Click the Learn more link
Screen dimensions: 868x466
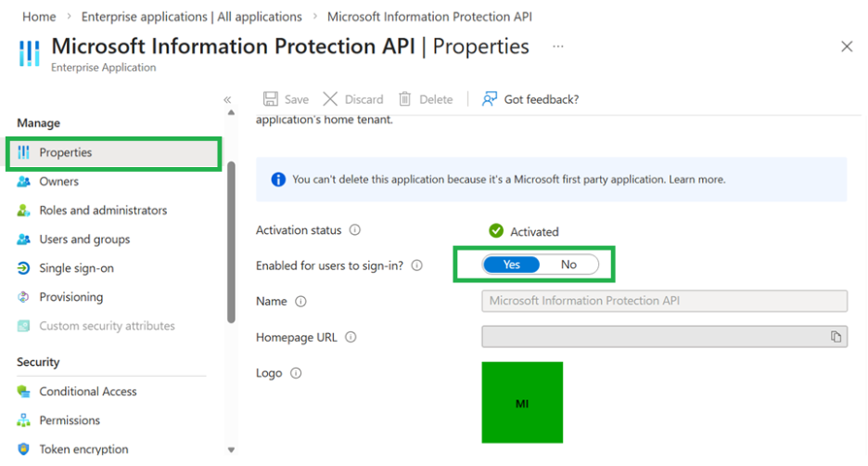coord(697,179)
